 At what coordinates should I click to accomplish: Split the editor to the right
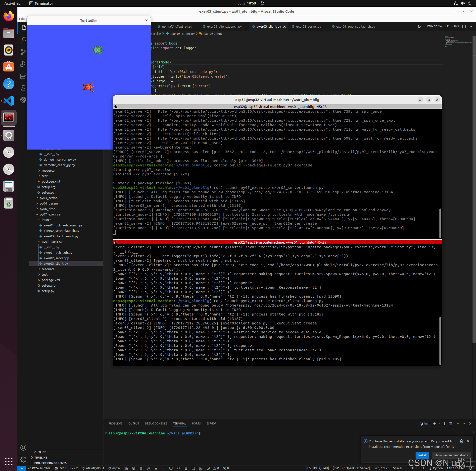(x=464, y=27)
